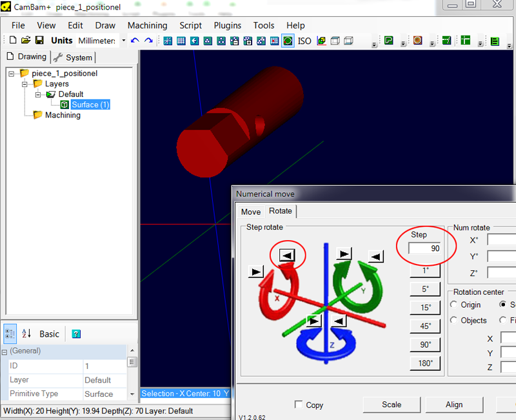Switch to the System tab

73,57
